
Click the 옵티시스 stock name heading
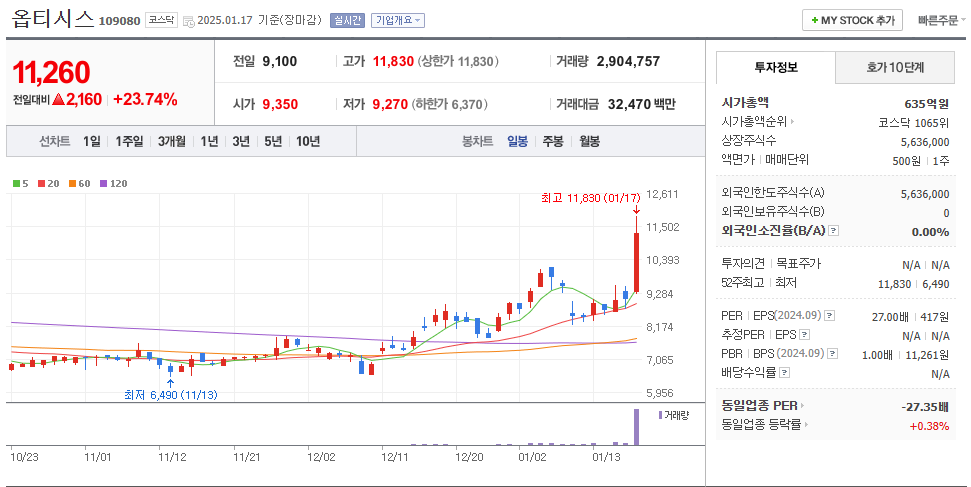pos(53,19)
